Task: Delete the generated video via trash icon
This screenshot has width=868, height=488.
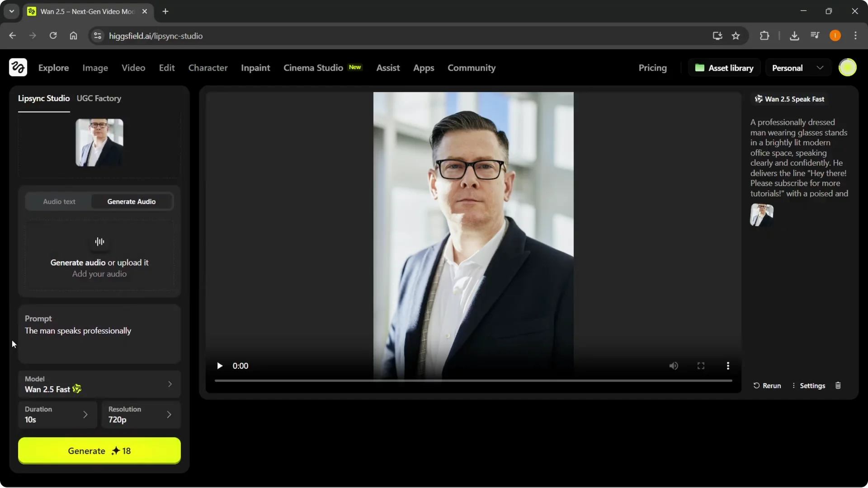Action: pos(838,385)
